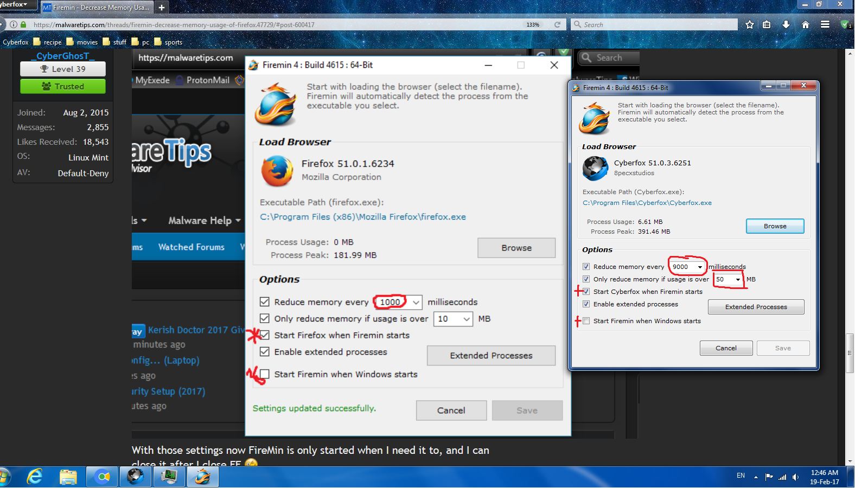Click the Level 39 badge
Image resolution: width=868 pixels, height=488 pixels.
(x=63, y=69)
